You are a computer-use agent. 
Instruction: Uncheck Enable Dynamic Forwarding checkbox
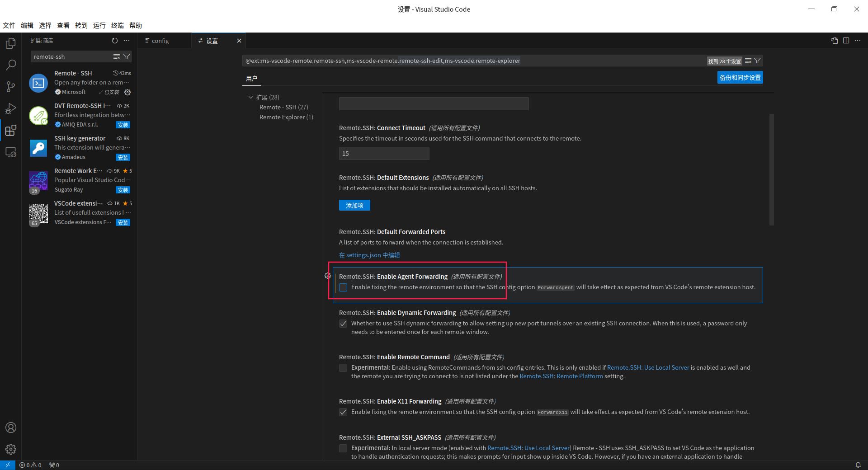point(343,324)
